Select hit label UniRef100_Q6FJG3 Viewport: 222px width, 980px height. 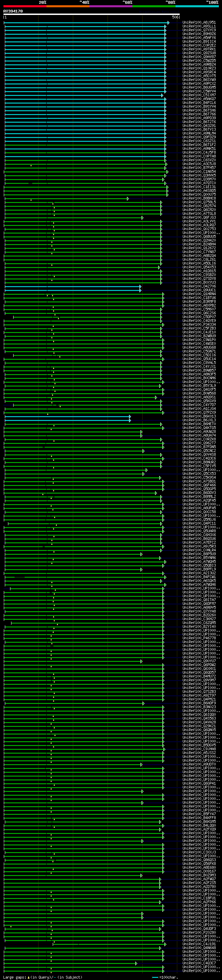click(x=199, y=218)
